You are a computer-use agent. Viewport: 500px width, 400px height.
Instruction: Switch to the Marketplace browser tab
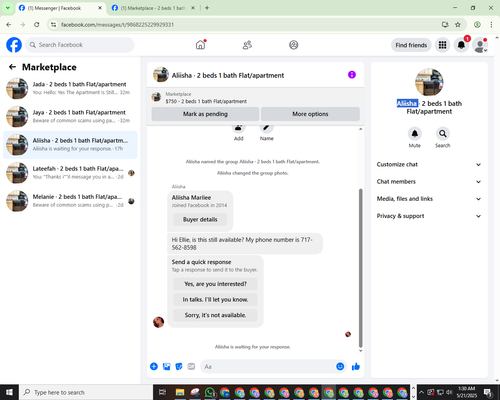pyautogui.click(x=152, y=8)
